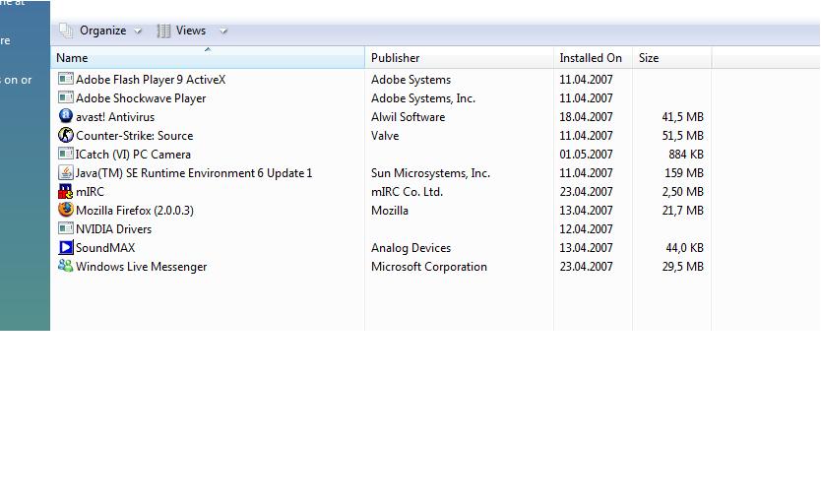Screen dimensions: 821x504
Task: Select the avast! Antivirus entry name
Action: (115, 117)
